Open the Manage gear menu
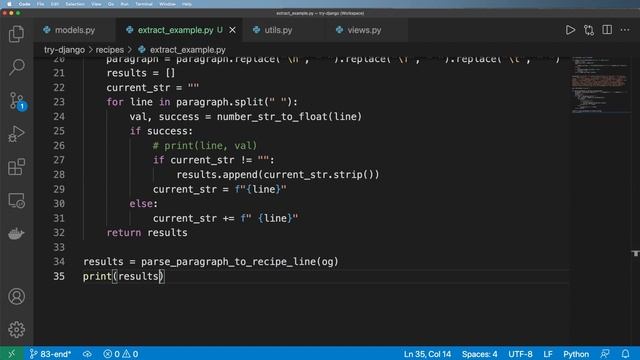The width and height of the screenshot is (640, 360). coord(16,329)
